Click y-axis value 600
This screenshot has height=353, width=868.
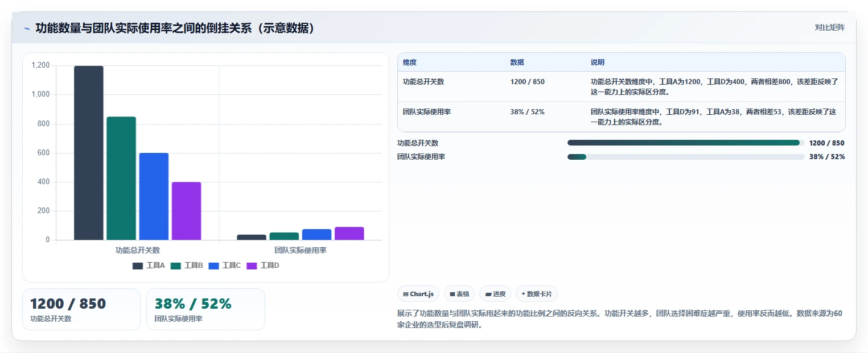(x=44, y=153)
